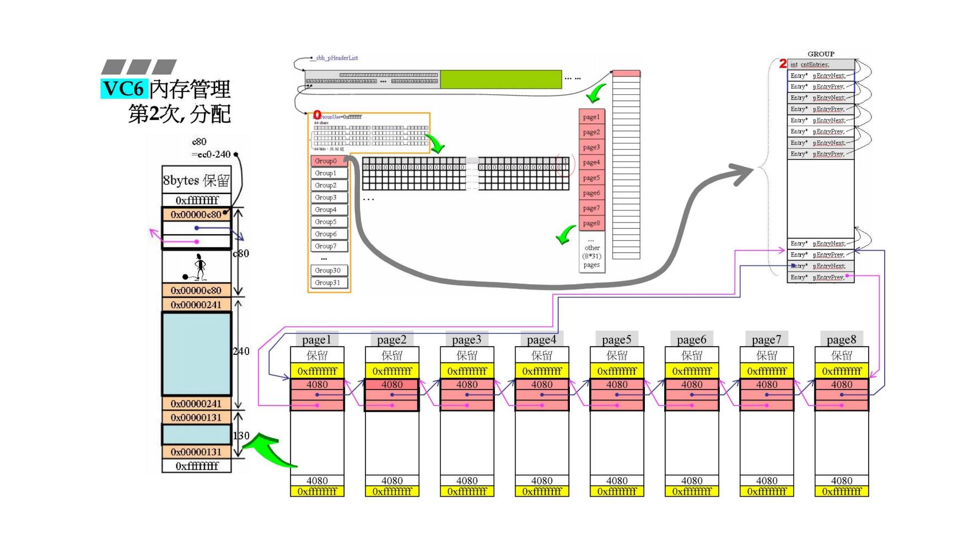Click the "130" size label
The height and width of the screenshot is (551, 980).
point(241,435)
